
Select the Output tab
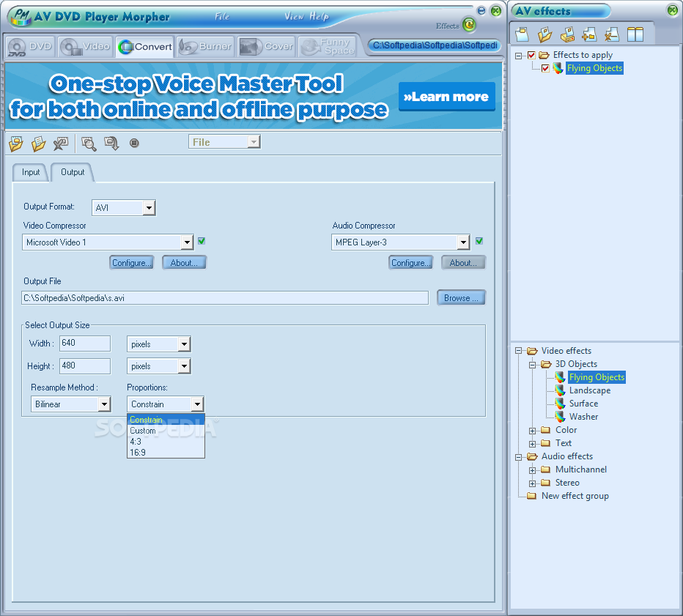73,172
